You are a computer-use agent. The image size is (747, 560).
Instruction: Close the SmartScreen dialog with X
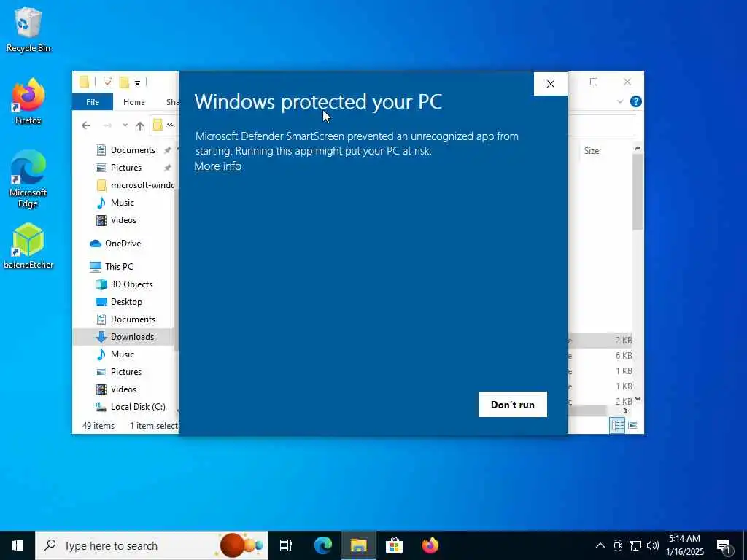550,84
